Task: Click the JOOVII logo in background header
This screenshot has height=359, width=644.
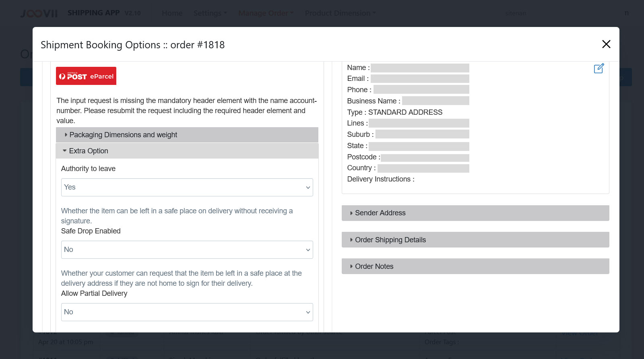Action: pyautogui.click(x=39, y=14)
